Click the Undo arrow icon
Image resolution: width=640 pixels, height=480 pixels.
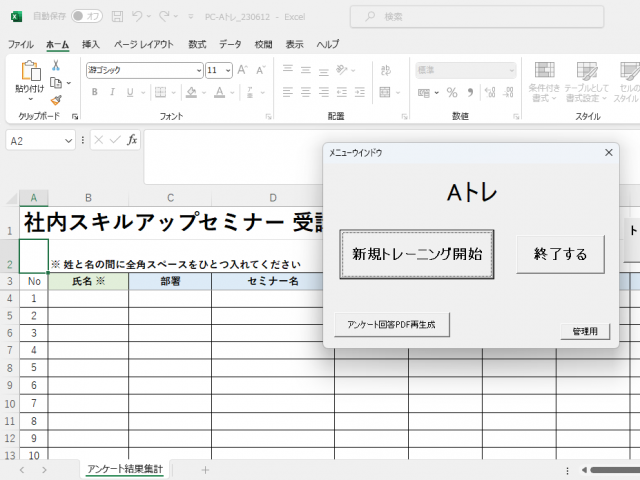(x=137, y=16)
